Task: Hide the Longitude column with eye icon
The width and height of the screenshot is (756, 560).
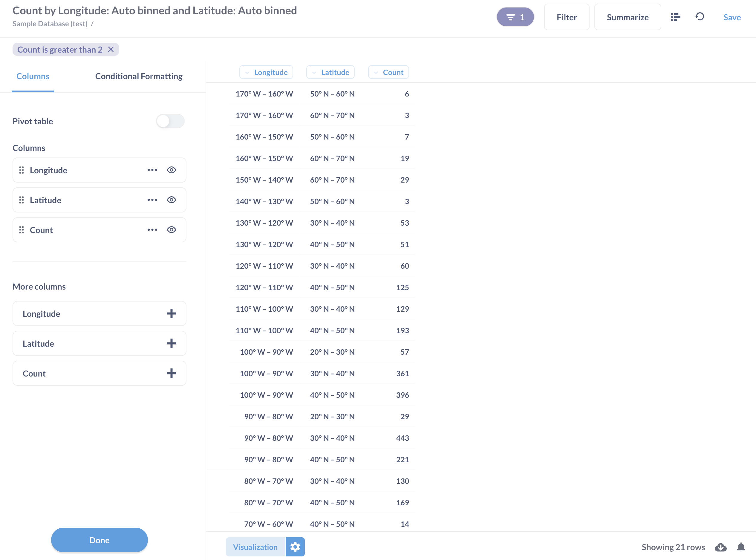Action: point(172,170)
